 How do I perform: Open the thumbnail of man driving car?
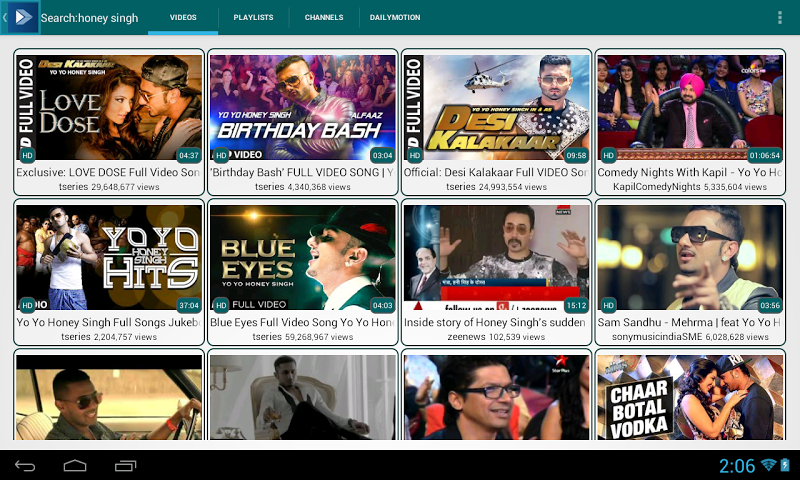[109, 397]
